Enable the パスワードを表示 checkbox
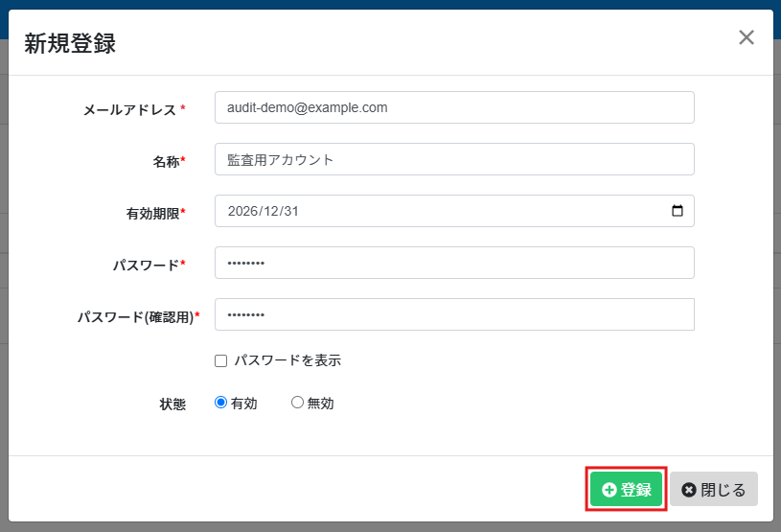Viewport: 781px width, 532px height. point(220,360)
